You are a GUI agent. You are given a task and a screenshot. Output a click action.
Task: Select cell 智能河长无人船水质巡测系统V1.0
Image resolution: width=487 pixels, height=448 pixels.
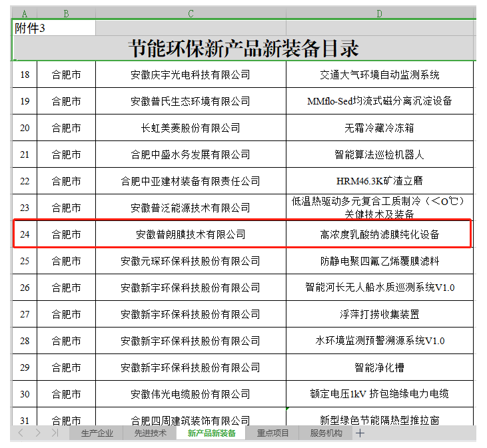(x=380, y=288)
